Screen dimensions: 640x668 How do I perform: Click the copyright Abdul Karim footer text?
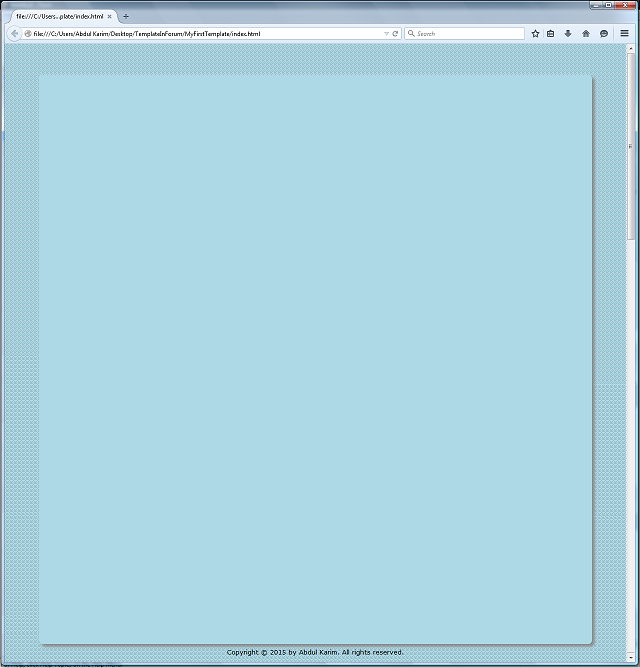pyautogui.click(x=315, y=652)
